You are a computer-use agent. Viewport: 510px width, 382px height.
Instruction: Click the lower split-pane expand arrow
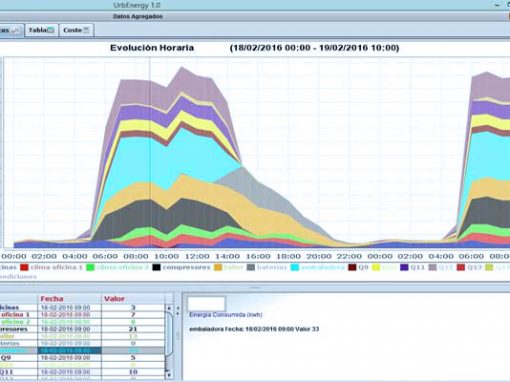[178, 314]
